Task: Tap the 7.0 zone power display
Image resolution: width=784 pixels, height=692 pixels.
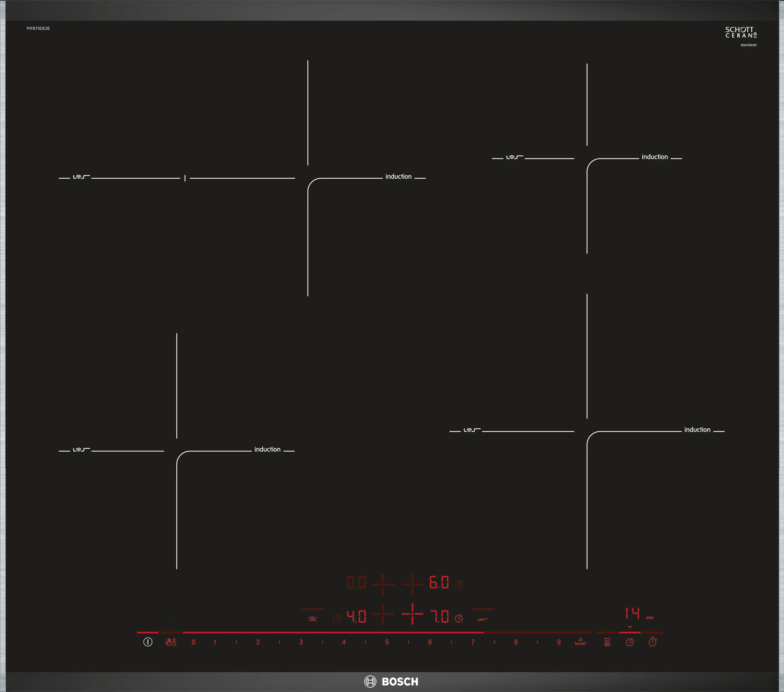Action: pos(440,616)
